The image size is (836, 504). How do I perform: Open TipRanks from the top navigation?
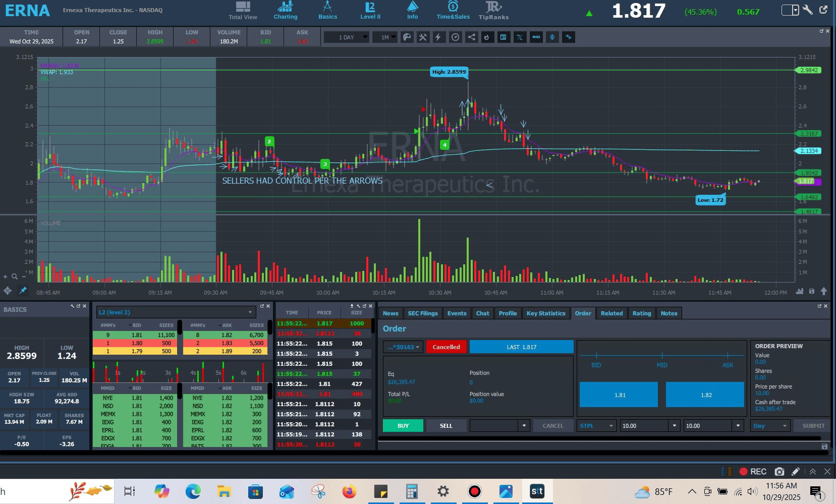tap(493, 11)
